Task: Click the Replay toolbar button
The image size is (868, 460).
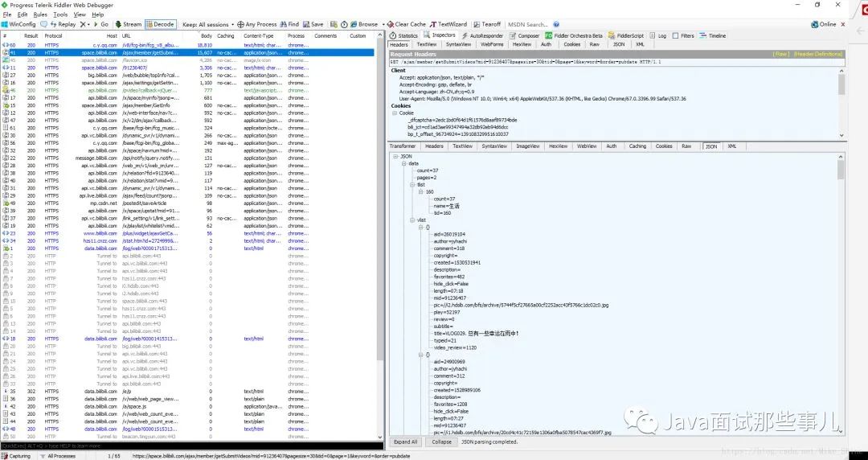Action: [x=63, y=24]
